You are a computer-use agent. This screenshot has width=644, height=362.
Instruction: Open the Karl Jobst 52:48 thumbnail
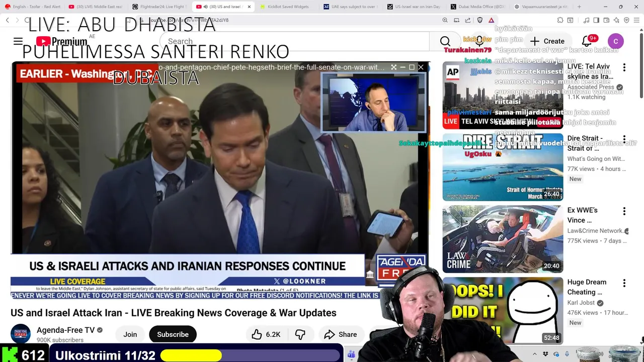pos(503,310)
